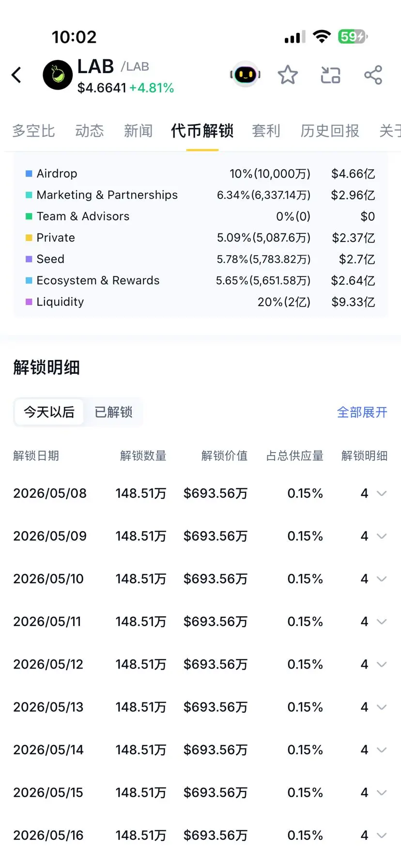Tap the +4.81% price change
The width and height of the screenshot is (401, 868).
click(x=152, y=88)
